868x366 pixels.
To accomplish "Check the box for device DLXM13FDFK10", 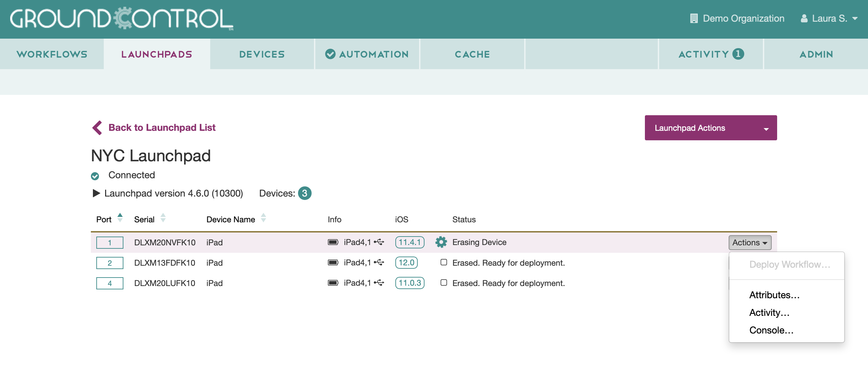I will tap(443, 262).
